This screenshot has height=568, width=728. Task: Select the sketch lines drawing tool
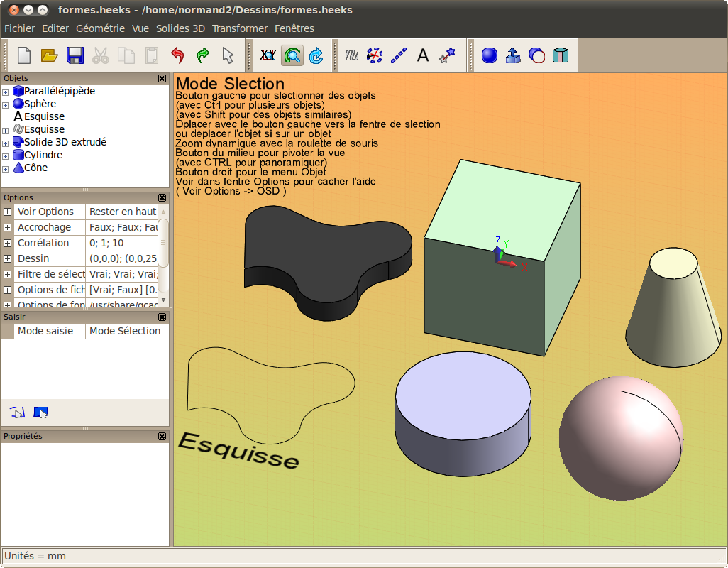[x=352, y=55]
